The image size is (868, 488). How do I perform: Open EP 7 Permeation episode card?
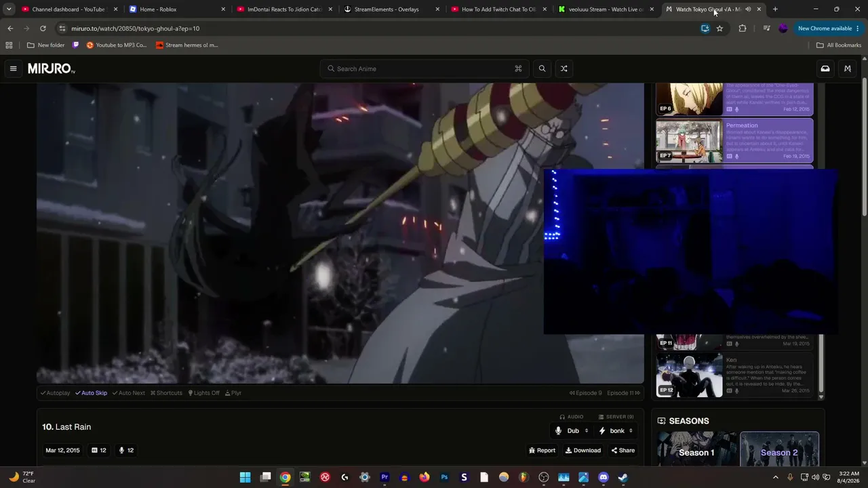click(x=734, y=142)
